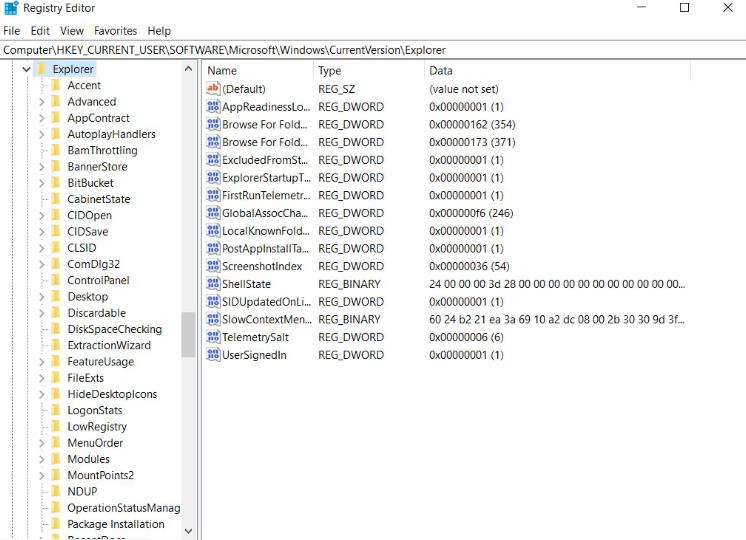Click the AppReadinessLo... DWORD value icon

coord(213,107)
